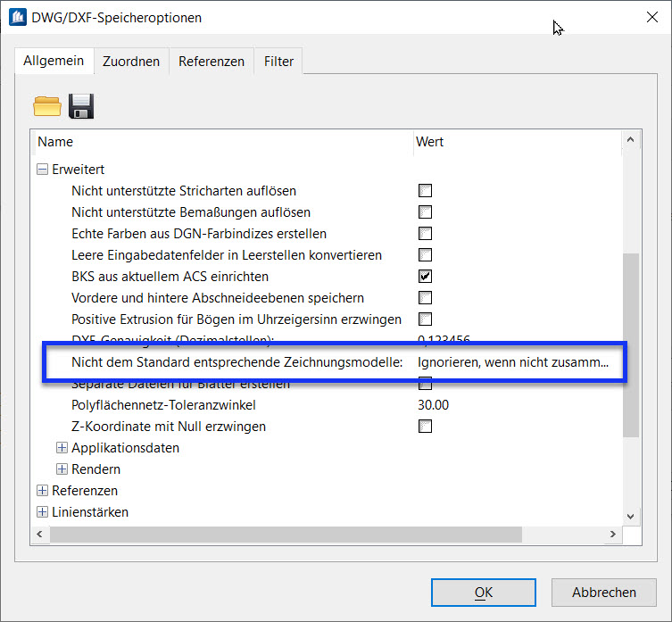Image resolution: width=672 pixels, height=622 pixels.
Task: Confirm with the OK button
Action: pos(484,593)
